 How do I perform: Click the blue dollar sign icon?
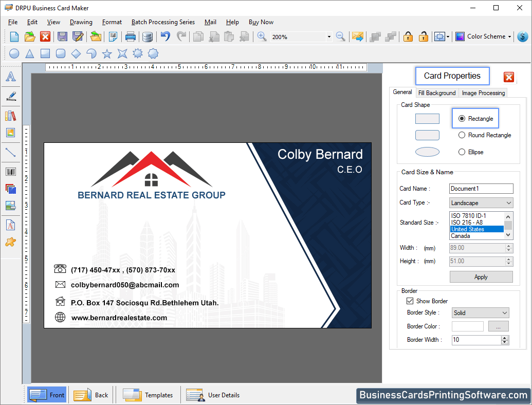pos(523,36)
